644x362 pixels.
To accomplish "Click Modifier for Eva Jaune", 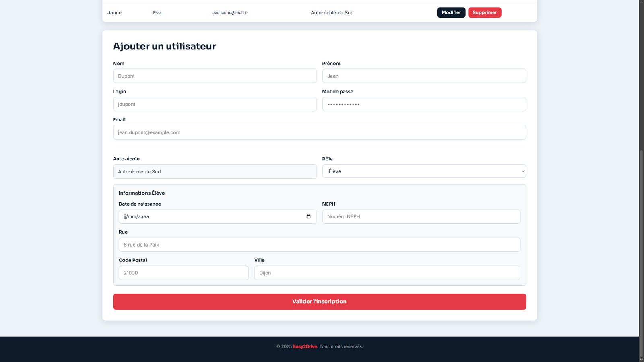I will click(x=451, y=12).
